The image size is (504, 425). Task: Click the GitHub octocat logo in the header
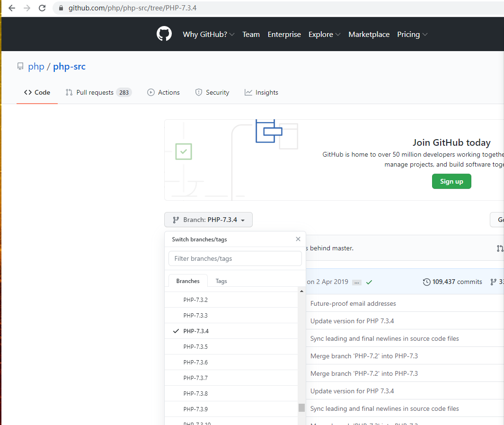click(x=164, y=34)
